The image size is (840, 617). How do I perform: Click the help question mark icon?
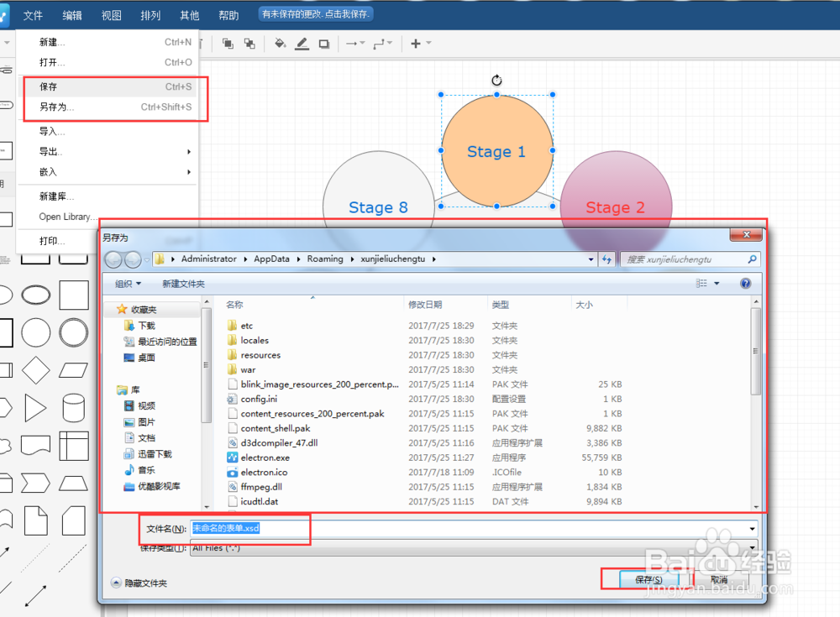click(x=745, y=284)
